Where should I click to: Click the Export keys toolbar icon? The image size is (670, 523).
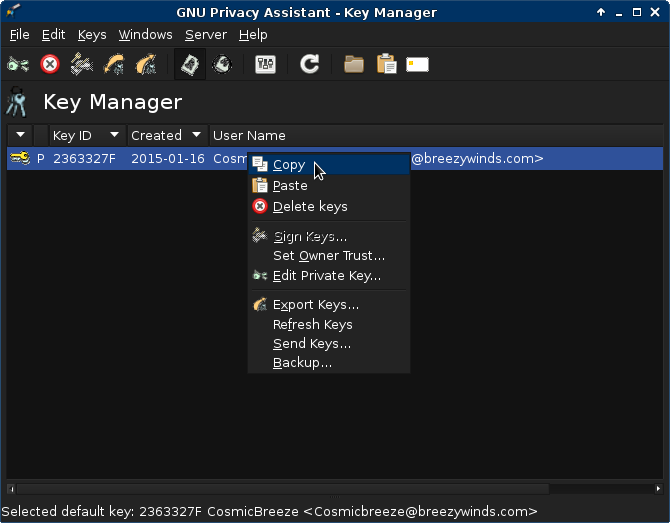coord(146,65)
